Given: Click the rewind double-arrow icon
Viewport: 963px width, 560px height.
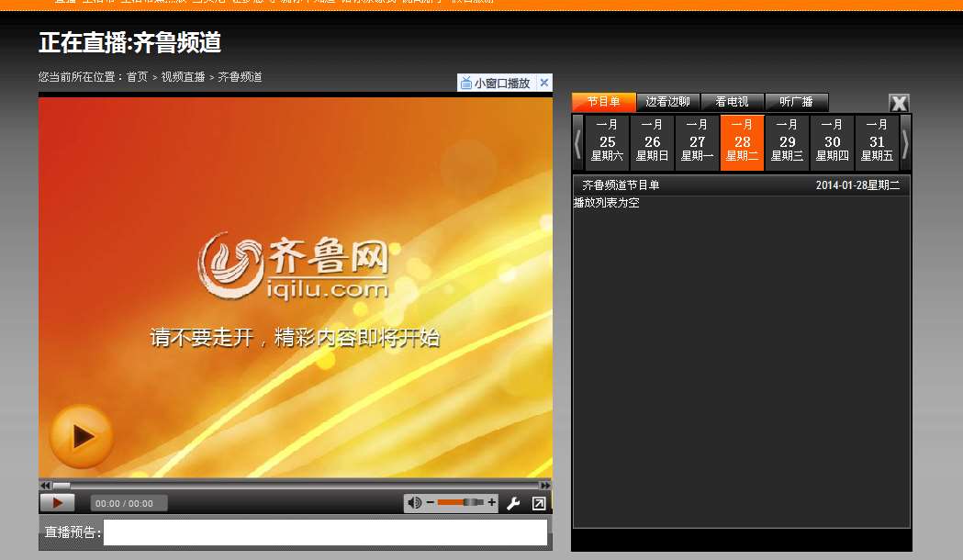Looking at the screenshot, I should pos(45,485).
